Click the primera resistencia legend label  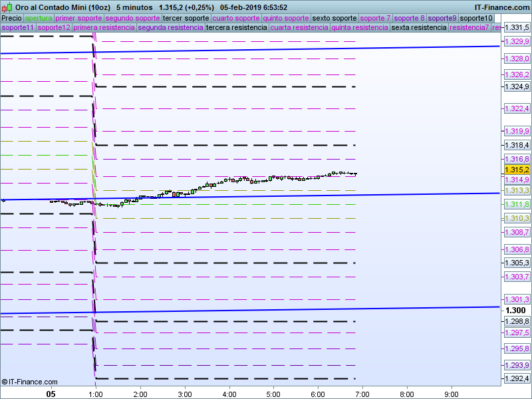point(104,27)
